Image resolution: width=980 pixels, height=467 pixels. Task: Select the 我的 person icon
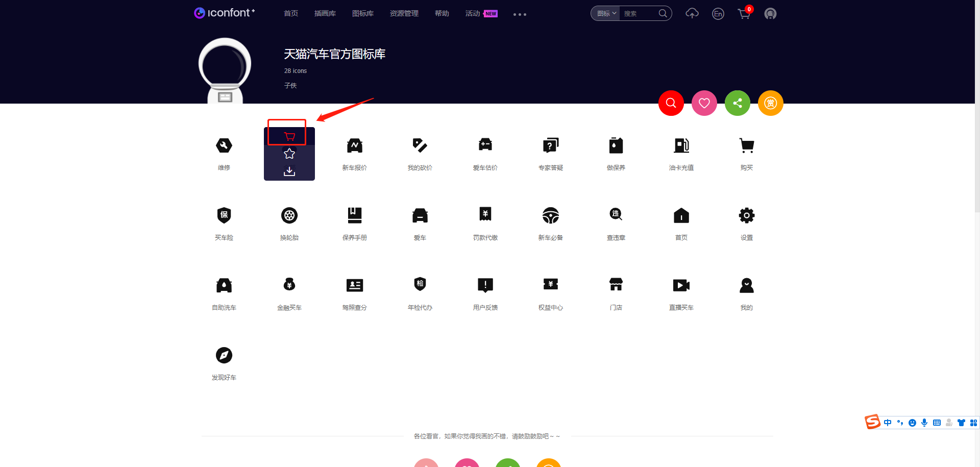point(747,285)
